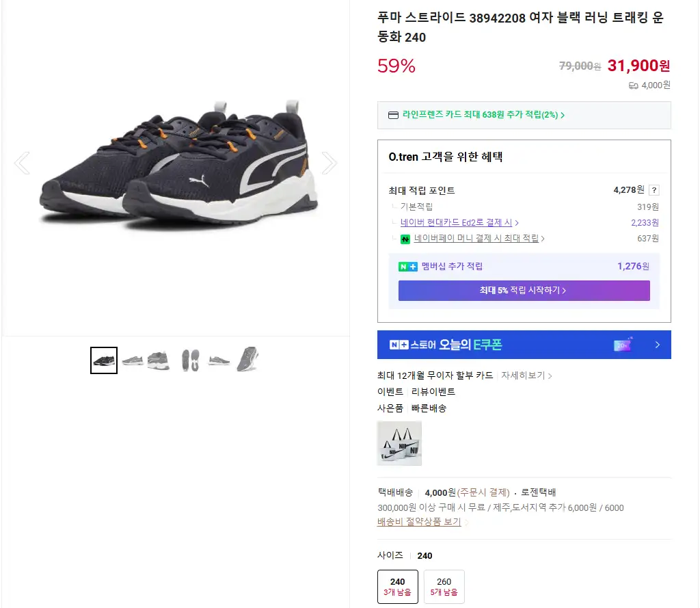Click the free gift bag image

tap(399, 443)
